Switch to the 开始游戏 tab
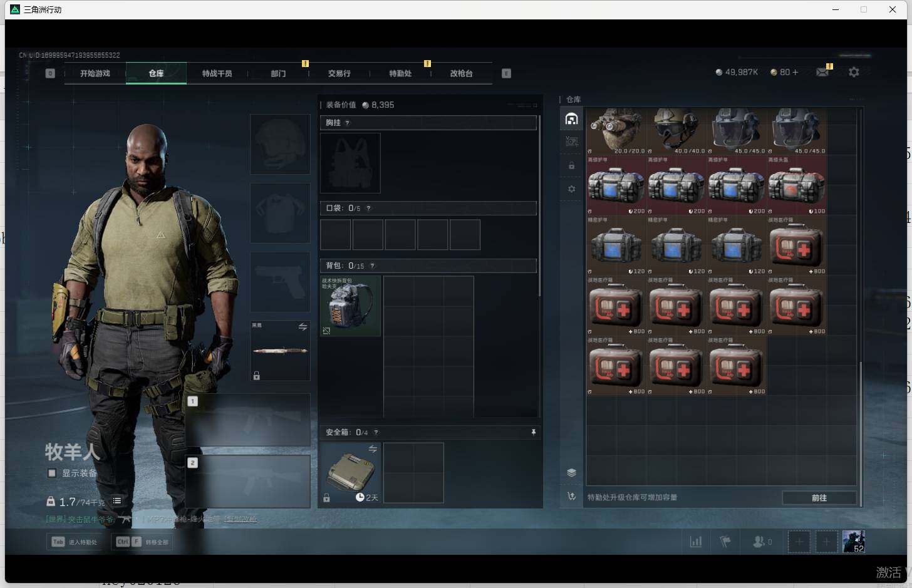 coord(95,73)
